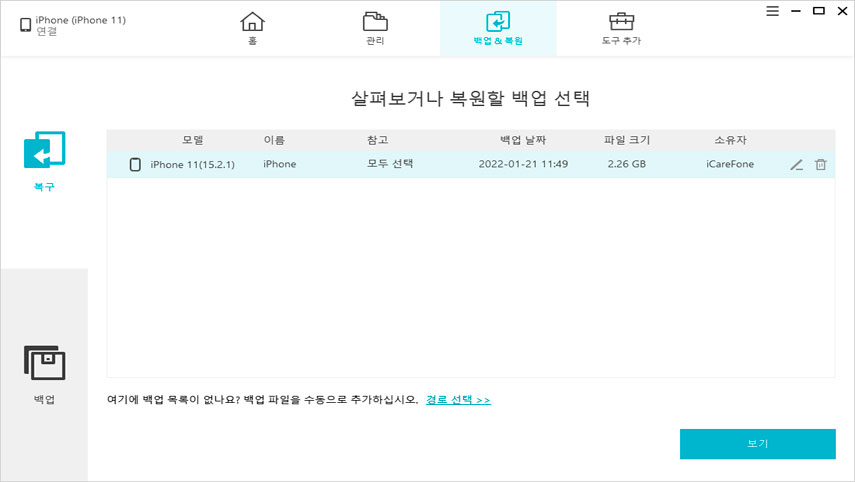Open the hamburger menu in title bar

pos(772,10)
